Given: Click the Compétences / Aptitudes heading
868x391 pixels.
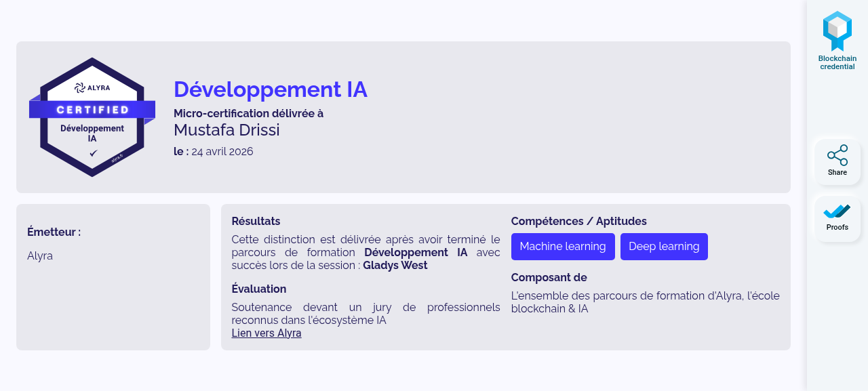Looking at the screenshot, I should click(x=579, y=221).
